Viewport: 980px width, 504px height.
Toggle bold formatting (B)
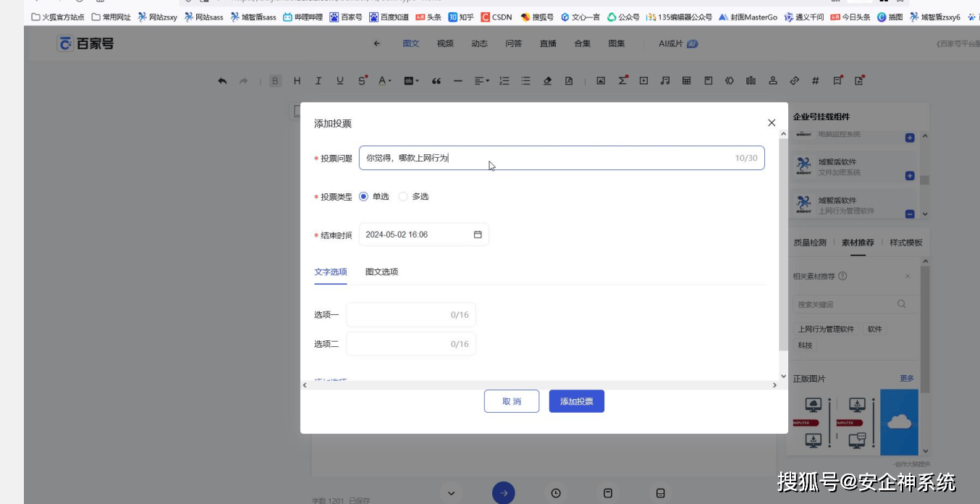[x=275, y=81]
